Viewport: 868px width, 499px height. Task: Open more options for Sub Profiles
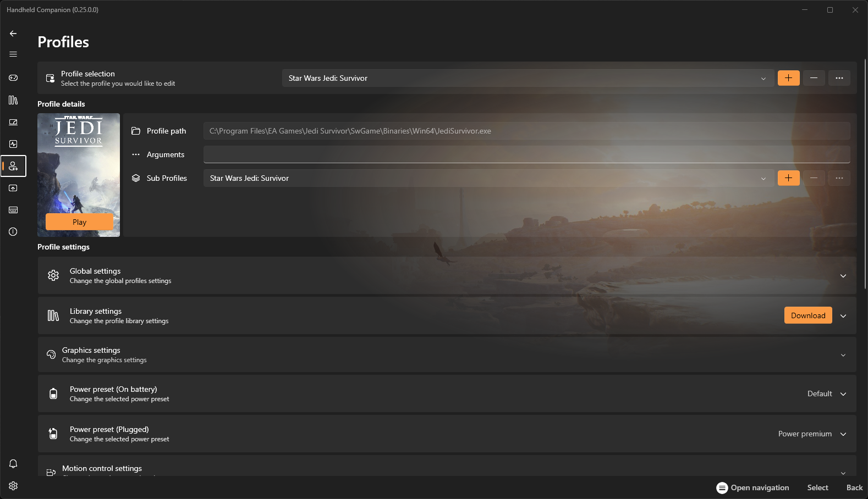point(839,178)
